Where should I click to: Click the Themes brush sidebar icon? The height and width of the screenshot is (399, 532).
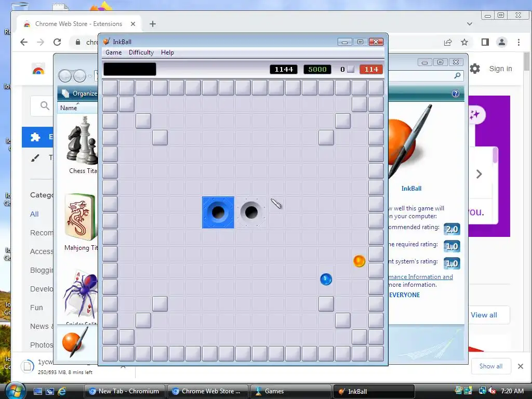tap(35, 157)
